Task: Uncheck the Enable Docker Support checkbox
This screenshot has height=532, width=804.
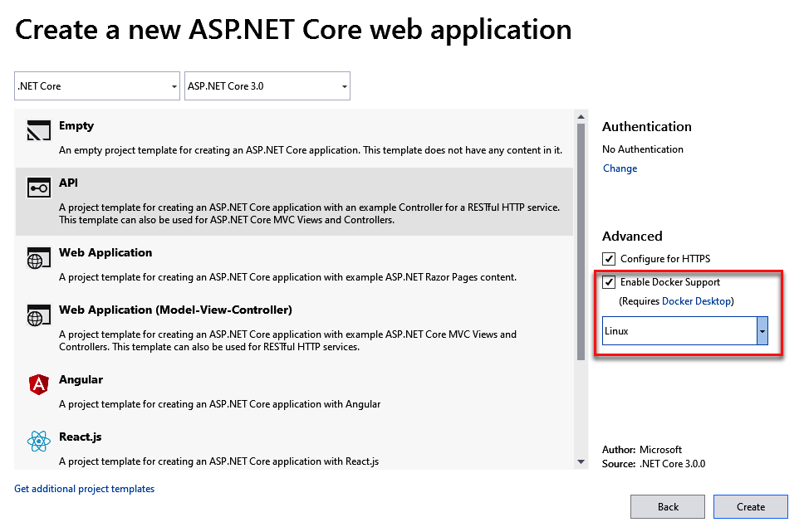Action: [609, 282]
